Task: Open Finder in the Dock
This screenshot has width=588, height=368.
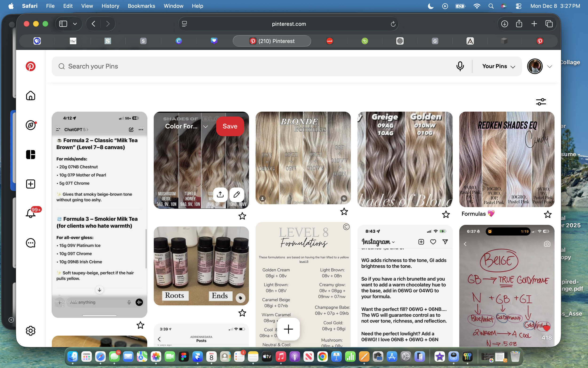Action: tap(73, 357)
